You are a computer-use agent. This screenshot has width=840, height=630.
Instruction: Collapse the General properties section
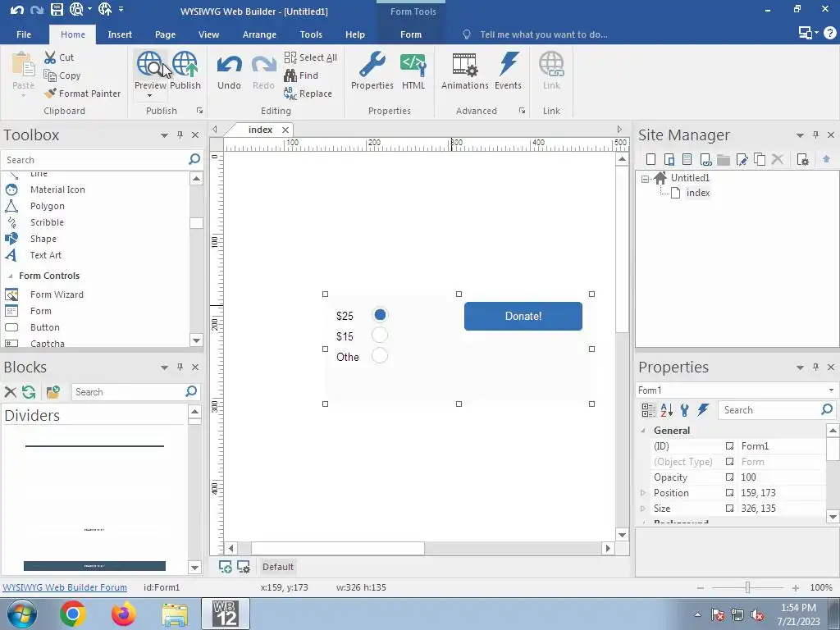click(643, 431)
